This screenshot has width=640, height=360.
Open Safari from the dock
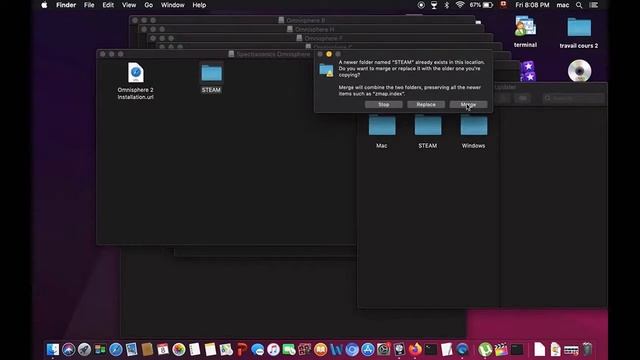pos(116,349)
